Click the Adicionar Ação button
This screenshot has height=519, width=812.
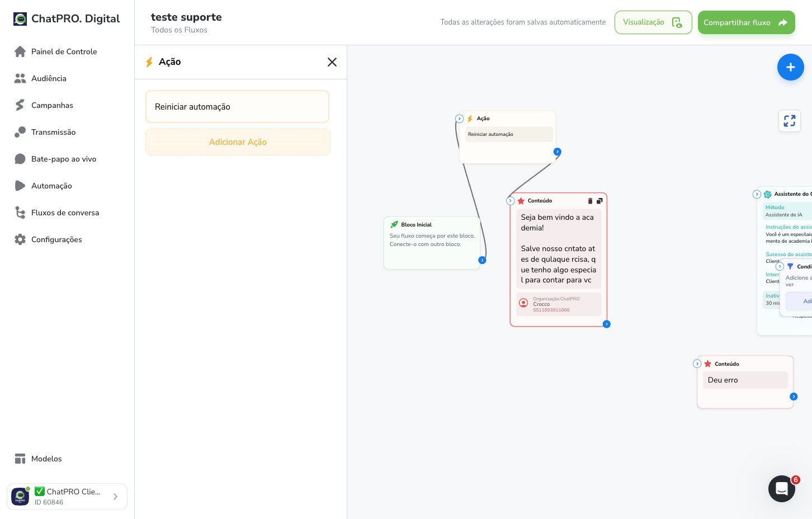(238, 142)
